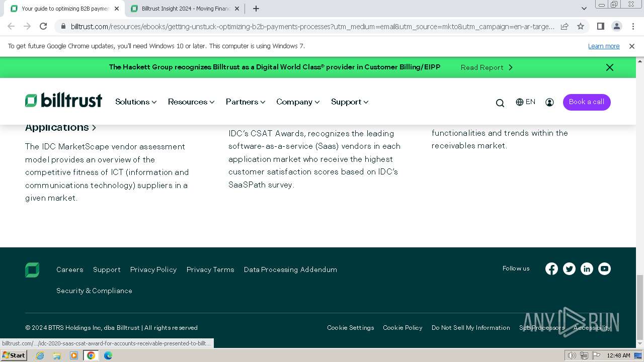
Task: Click the search magnifier icon in site header
Action: point(500,103)
